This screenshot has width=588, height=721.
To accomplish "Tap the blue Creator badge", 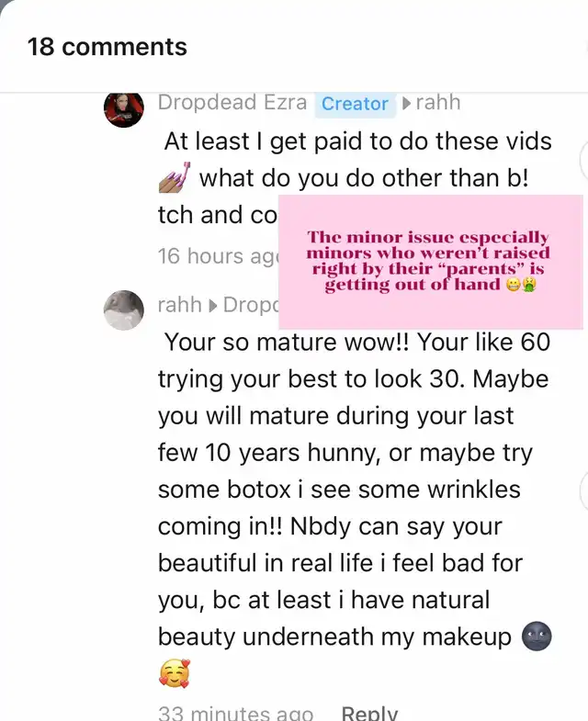I will (x=356, y=104).
